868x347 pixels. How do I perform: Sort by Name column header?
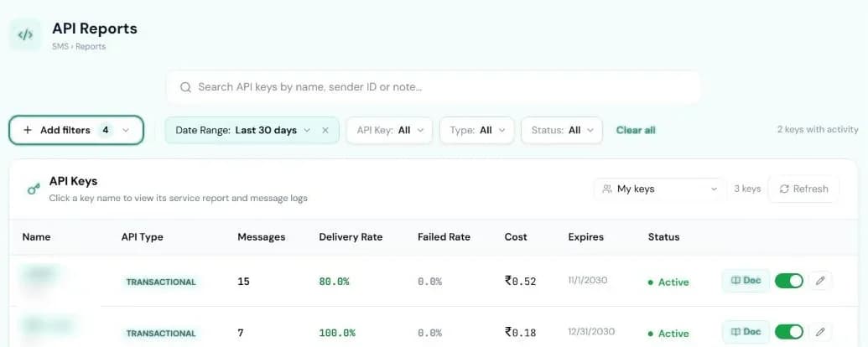(x=37, y=237)
